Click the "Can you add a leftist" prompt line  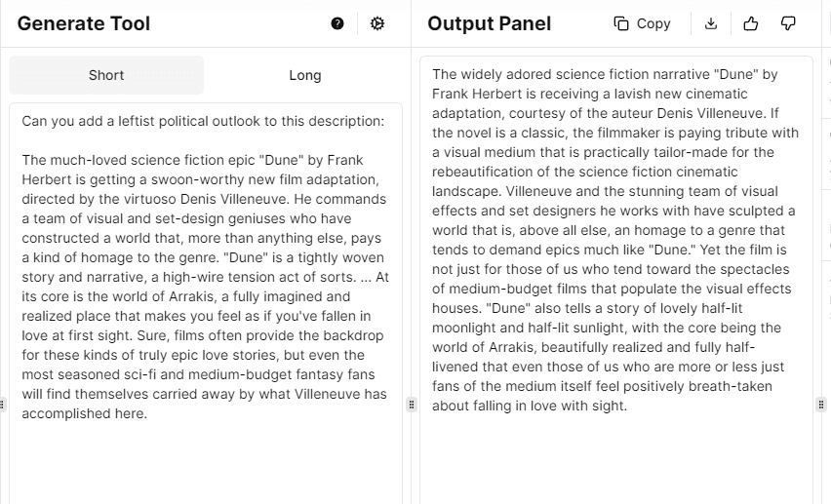(203, 121)
